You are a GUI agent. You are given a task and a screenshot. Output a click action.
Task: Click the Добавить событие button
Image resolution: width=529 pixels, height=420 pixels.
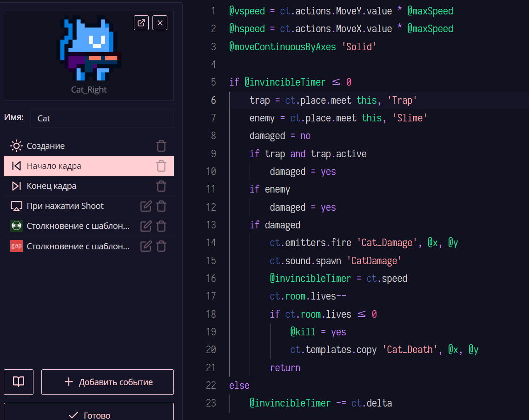click(107, 382)
